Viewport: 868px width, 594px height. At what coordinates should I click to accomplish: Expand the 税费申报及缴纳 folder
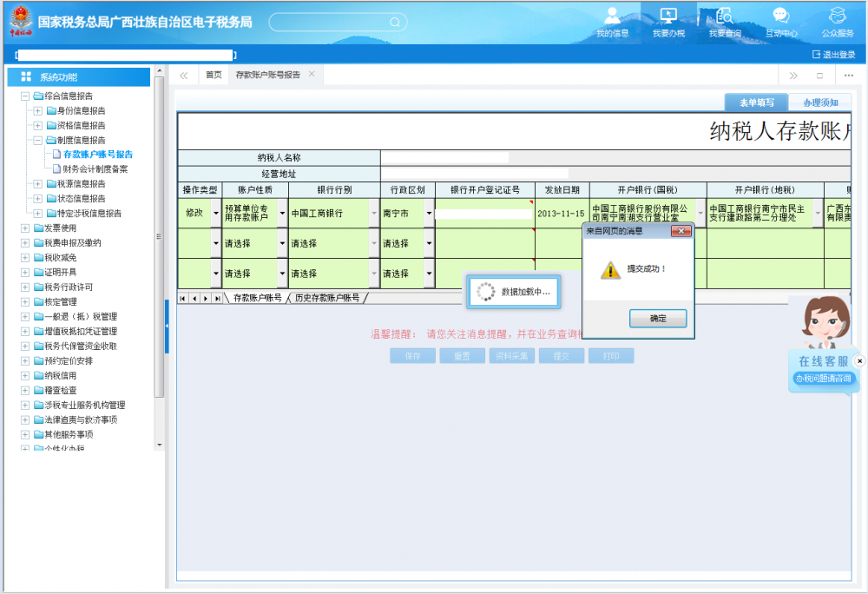pyautogui.click(x=25, y=243)
